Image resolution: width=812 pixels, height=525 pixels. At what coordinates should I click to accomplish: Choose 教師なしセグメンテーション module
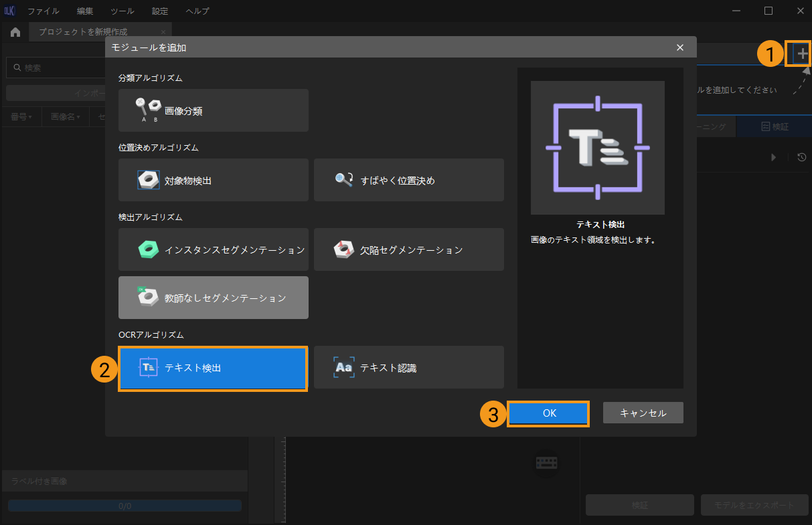(x=213, y=298)
